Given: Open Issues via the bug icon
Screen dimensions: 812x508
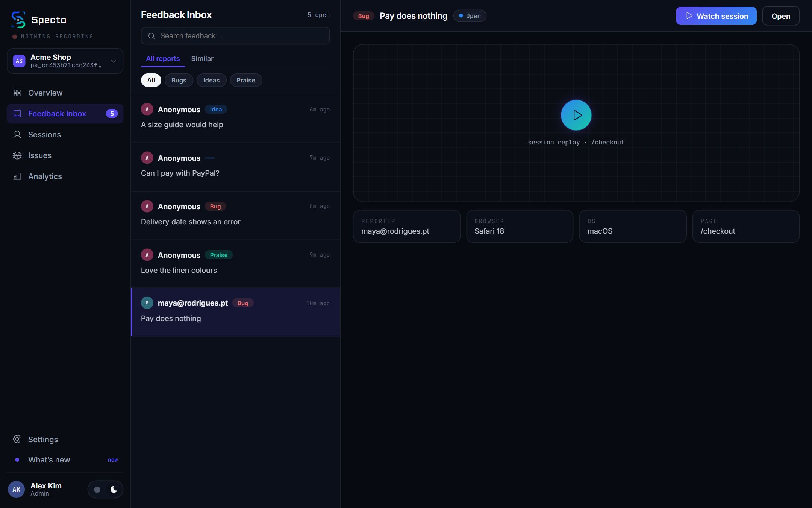Looking at the screenshot, I should click(17, 155).
